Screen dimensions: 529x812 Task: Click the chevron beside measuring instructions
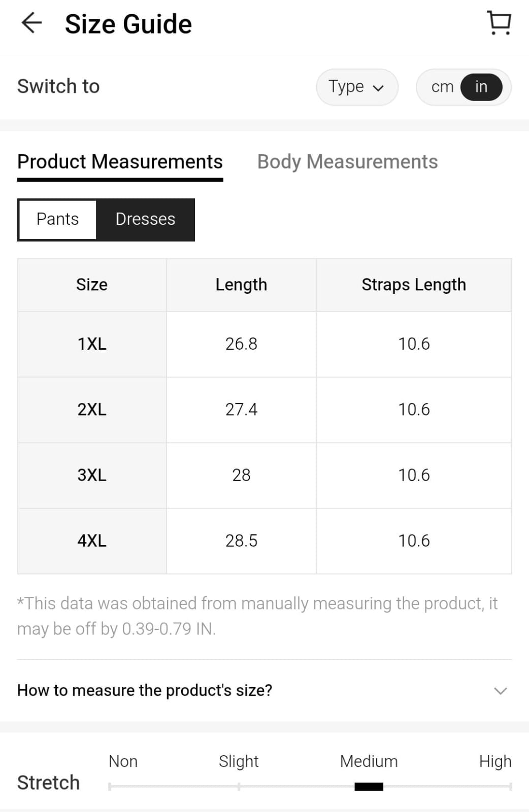pos(501,691)
